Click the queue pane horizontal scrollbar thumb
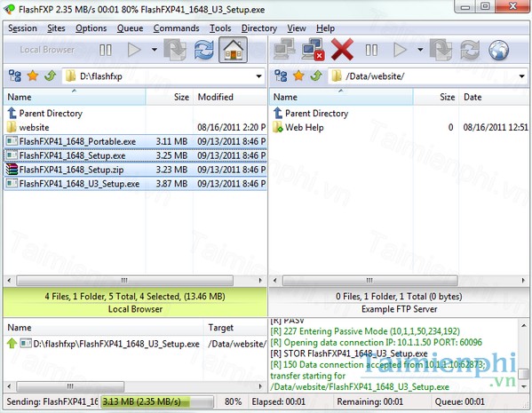This screenshot has width=532, height=413. [x=70, y=386]
